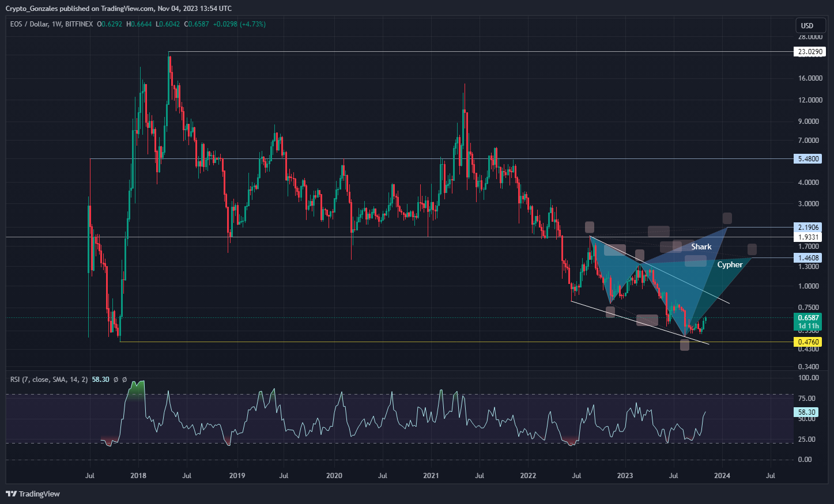Click the 58.30 value in RSI legend
This screenshot has width=834, height=504.
pos(100,380)
